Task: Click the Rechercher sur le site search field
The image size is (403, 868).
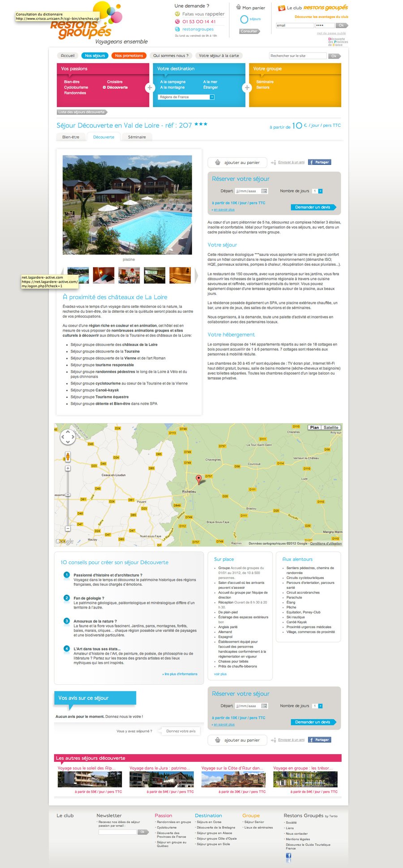Action: (297, 56)
